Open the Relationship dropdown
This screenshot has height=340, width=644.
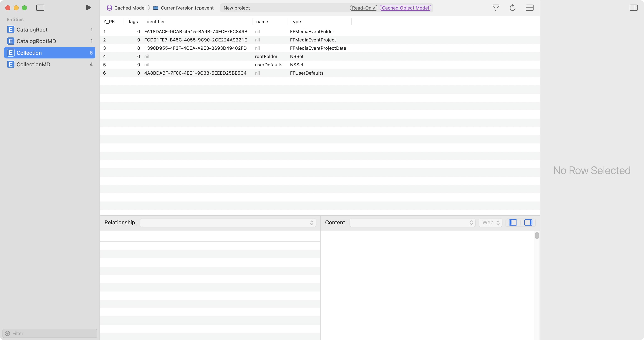tap(228, 222)
